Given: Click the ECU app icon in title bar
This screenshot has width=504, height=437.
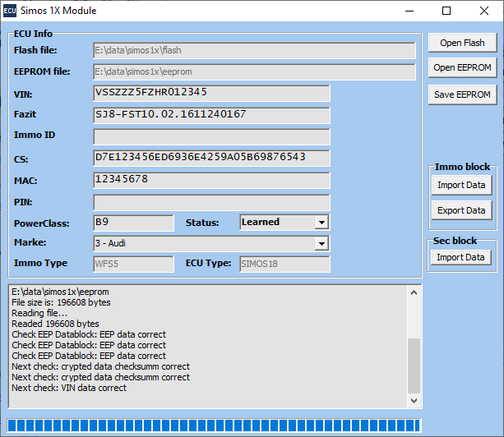Looking at the screenshot, I should pos(11,11).
